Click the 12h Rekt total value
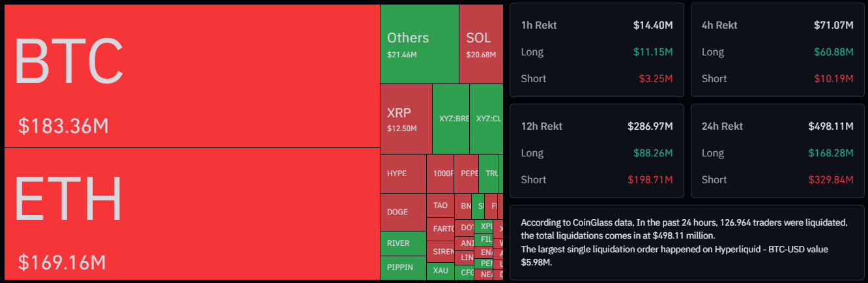868x283 pixels. 652,126
